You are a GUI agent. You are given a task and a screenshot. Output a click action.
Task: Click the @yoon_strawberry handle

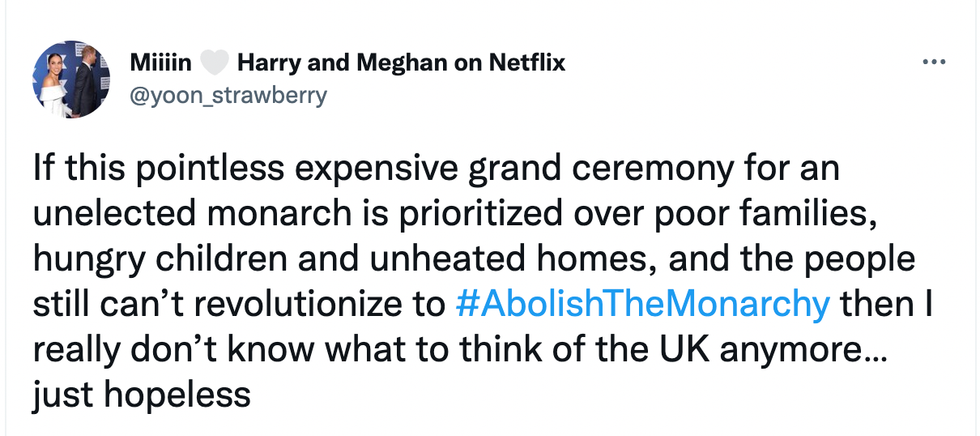coord(227,96)
